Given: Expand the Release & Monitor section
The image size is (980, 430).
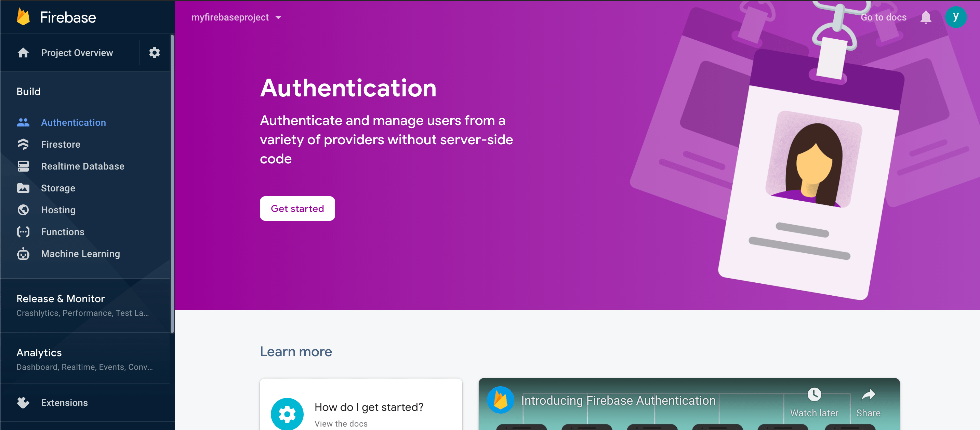Looking at the screenshot, I should tap(61, 299).
